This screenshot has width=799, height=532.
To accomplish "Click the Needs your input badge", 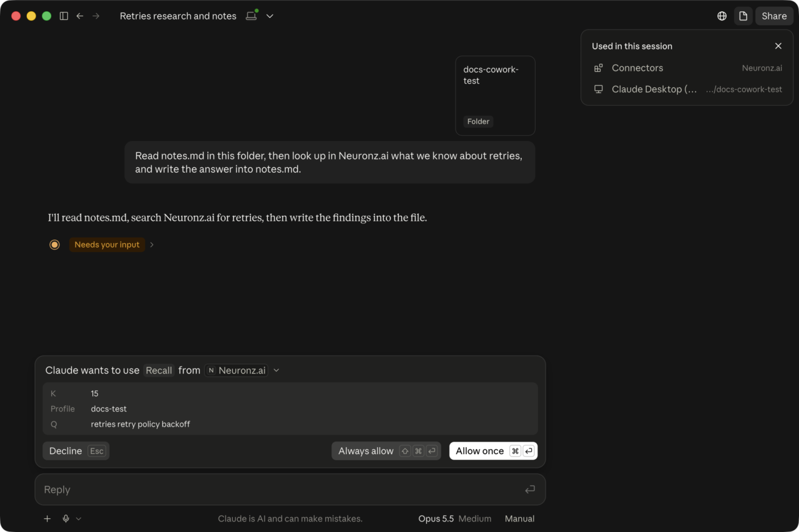I will (107, 244).
